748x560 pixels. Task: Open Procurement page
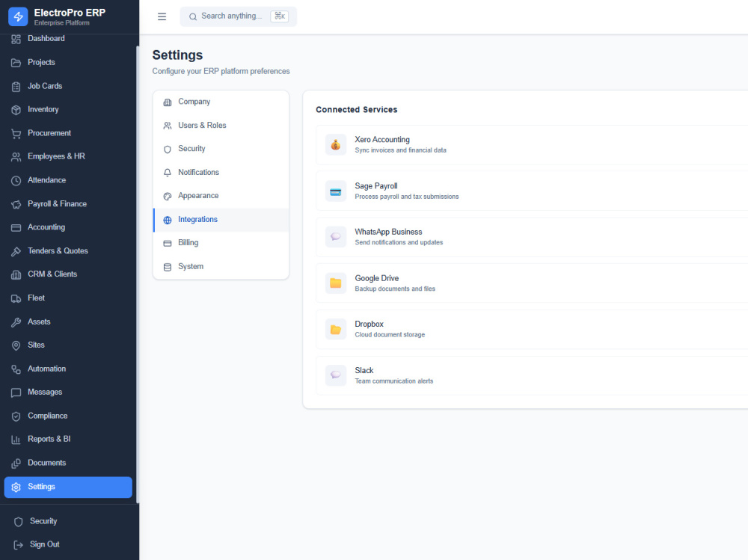(x=68, y=134)
